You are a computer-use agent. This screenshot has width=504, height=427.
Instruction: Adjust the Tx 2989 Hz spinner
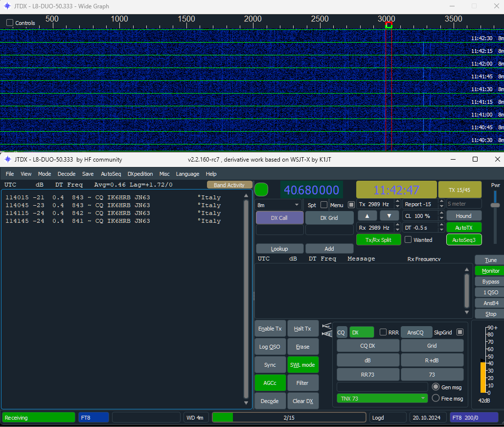tap(378, 204)
